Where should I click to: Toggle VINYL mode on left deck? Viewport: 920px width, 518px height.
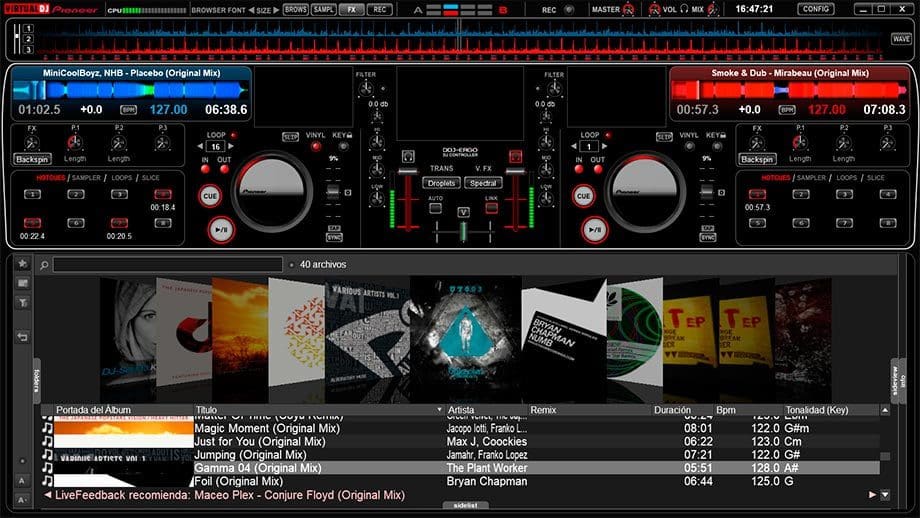(316, 146)
